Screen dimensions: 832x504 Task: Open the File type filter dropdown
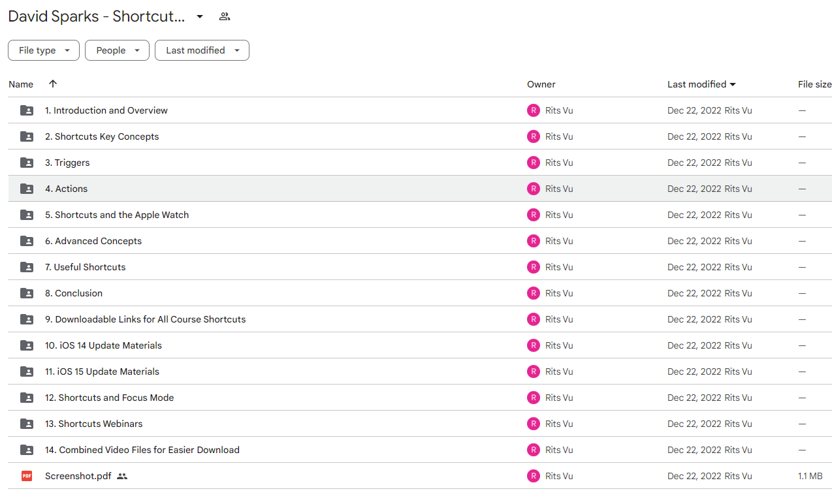[44, 50]
